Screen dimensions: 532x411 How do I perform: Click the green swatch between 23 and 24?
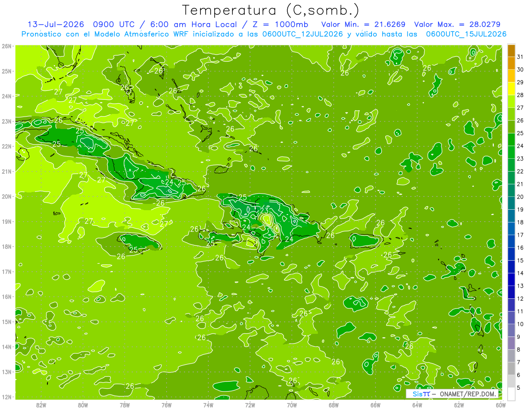(x=511, y=153)
